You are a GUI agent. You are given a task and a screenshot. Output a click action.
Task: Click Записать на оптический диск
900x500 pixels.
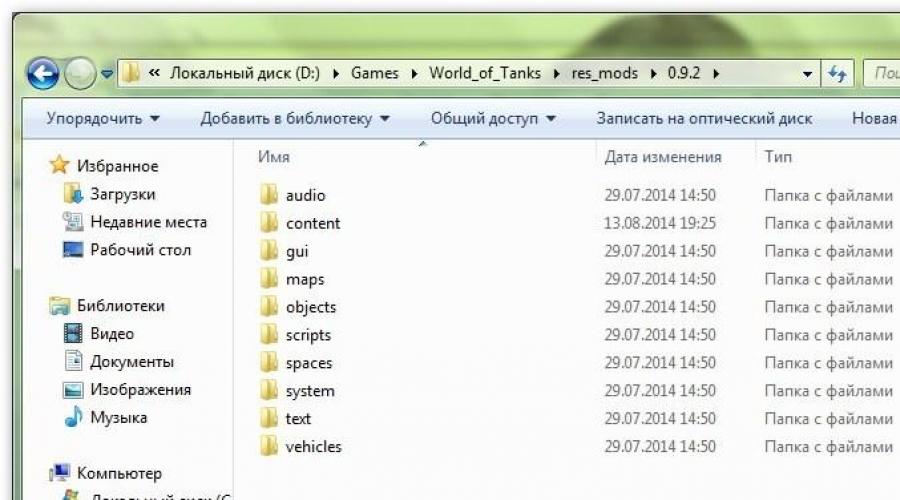click(704, 119)
